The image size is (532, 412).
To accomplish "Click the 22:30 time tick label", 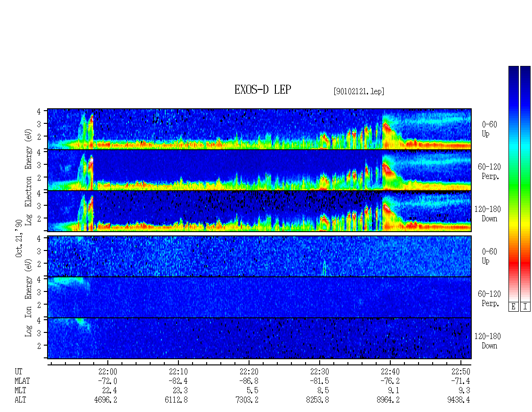I will [319, 372].
